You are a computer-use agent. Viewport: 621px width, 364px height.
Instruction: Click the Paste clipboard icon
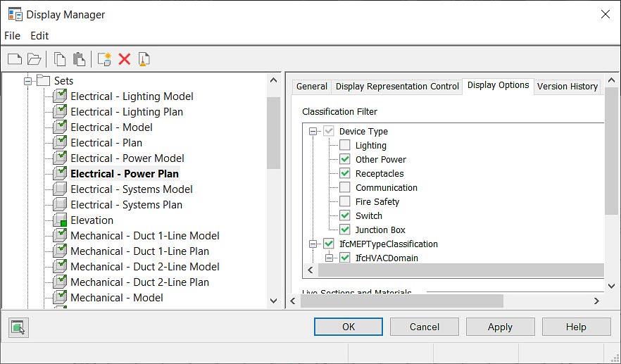(80, 59)
